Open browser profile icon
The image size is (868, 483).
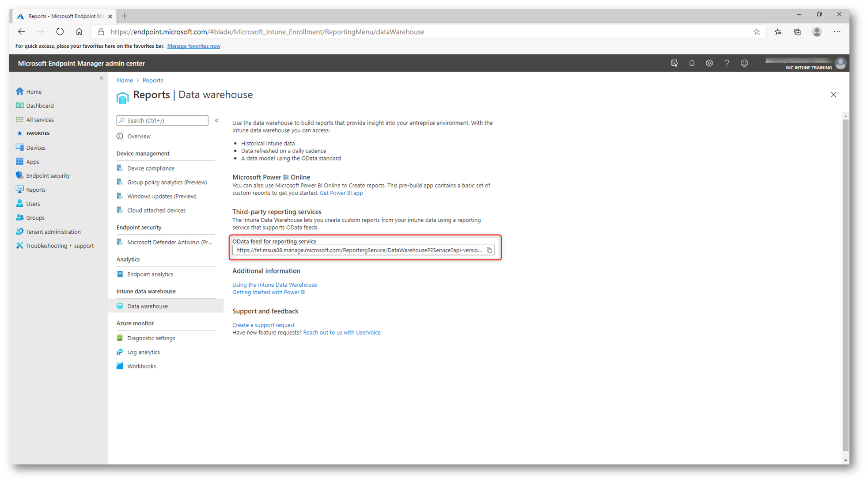817,32
